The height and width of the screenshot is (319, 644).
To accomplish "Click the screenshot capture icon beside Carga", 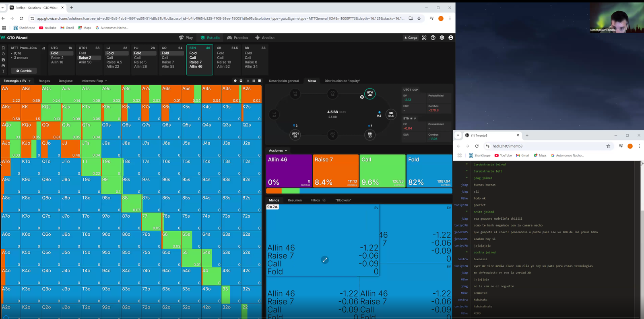I will pos(424,38).
